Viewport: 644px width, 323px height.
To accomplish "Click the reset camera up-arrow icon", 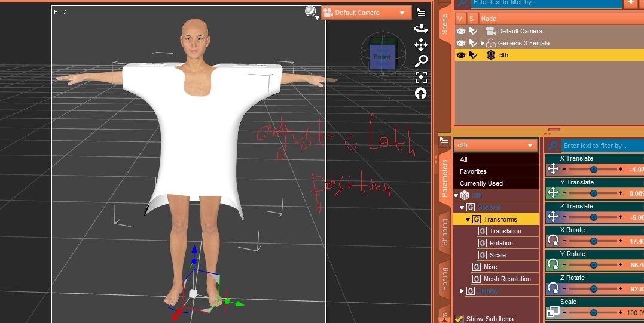I will 421,94.
